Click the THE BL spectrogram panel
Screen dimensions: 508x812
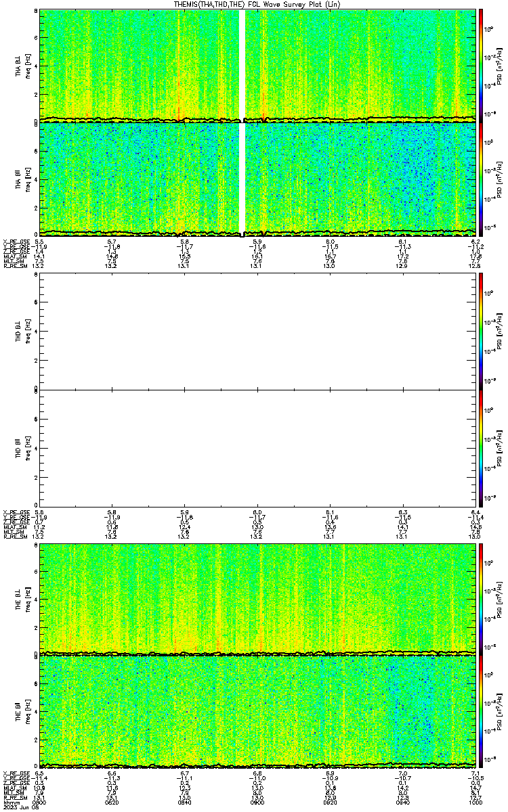(x=257, y=599)
